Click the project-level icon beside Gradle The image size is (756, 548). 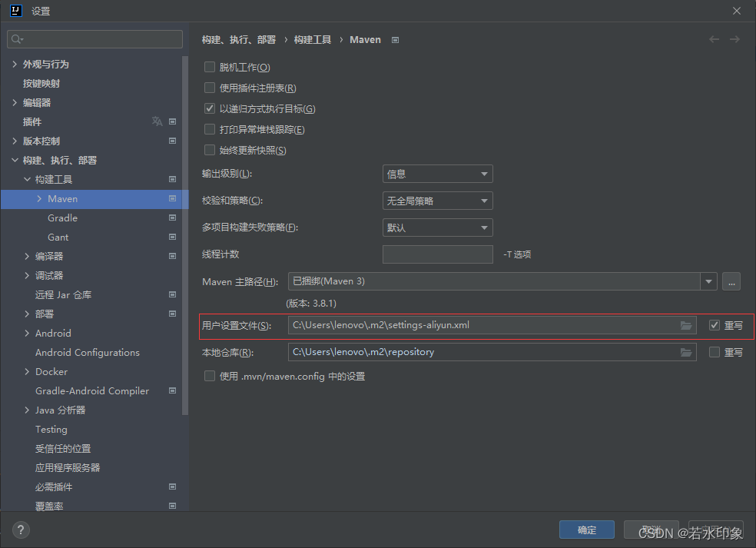(x=172, y=218)
